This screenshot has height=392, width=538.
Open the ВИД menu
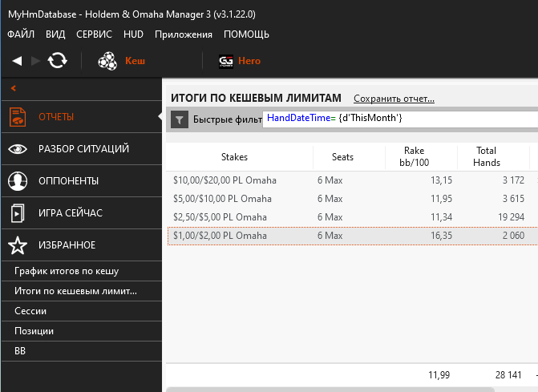55,34
